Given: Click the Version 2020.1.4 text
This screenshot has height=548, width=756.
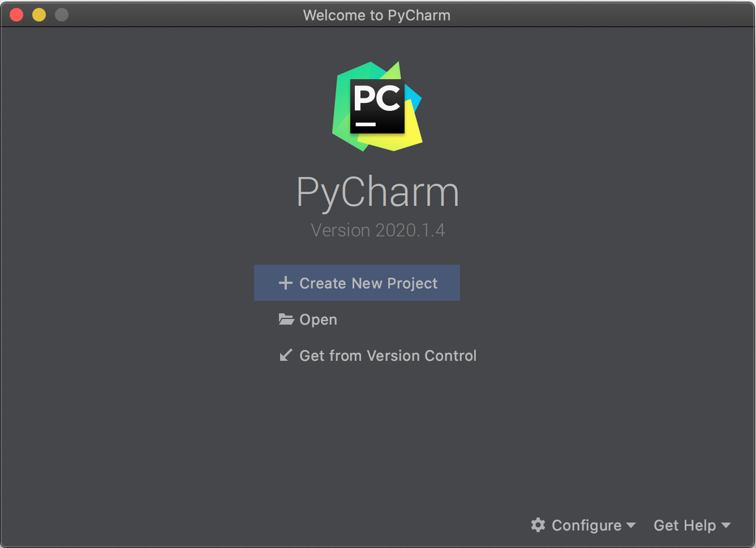Looking at the screenshot, I should pyautogui.click(x=378, y=230).
